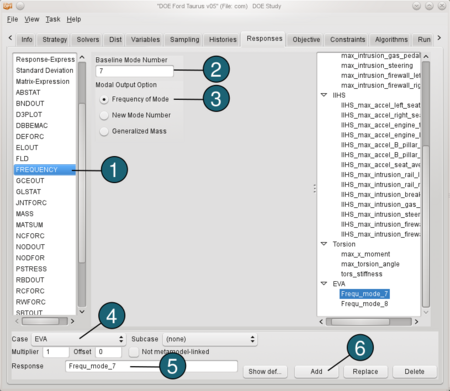Switch to the Histories tab

tap(223, 40)
